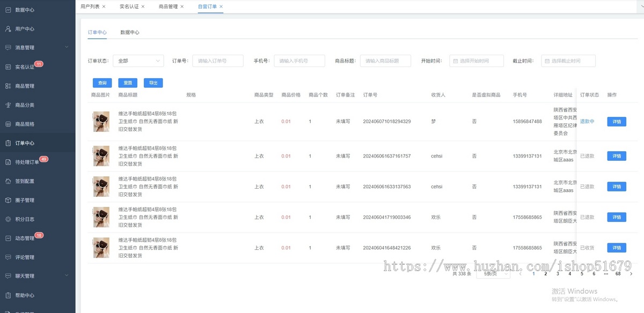Image resolution: width=644 pixels, height=313 pixels.
Task: Click the 退款中 order status
Action: [587, 122]
